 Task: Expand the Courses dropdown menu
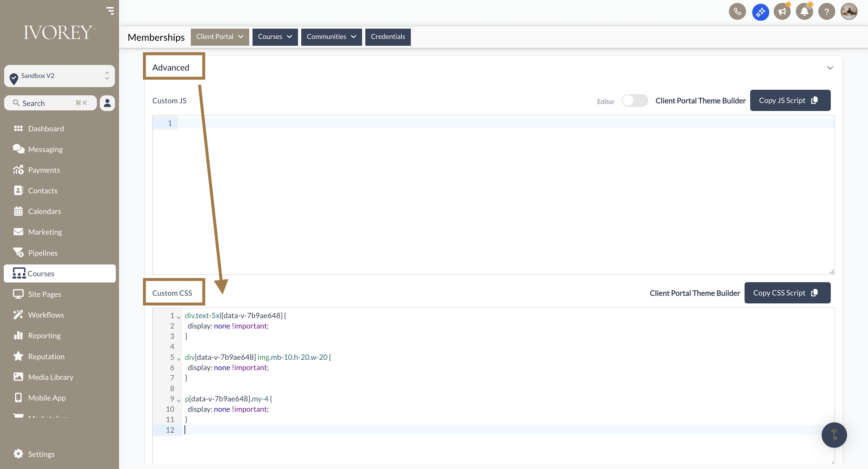275,37
